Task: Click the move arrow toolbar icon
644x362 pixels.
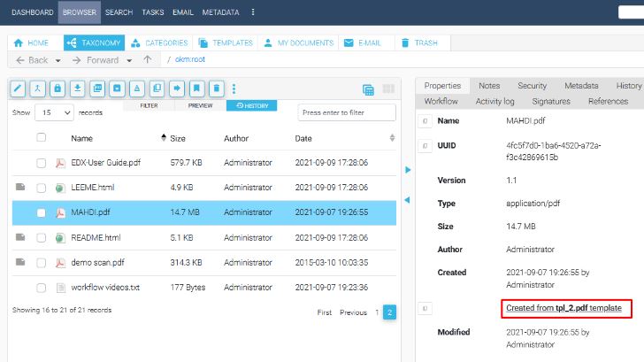Action: tap(177, 89)
